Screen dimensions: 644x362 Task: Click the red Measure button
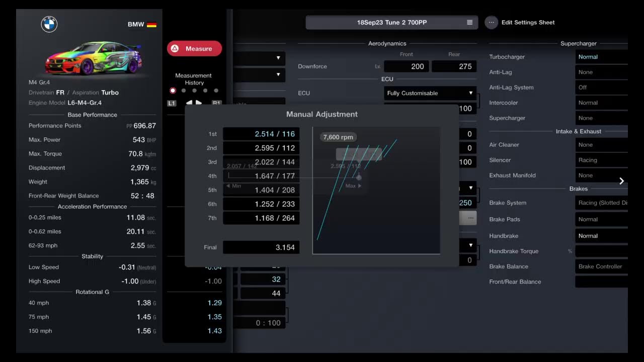pyautogui.click(x=194, y=48)
